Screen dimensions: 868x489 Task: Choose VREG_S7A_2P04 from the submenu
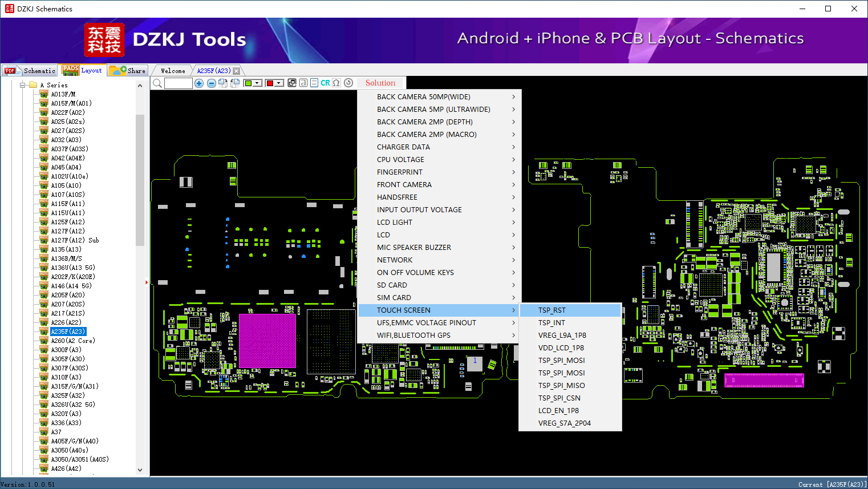[x=570, y=423]
